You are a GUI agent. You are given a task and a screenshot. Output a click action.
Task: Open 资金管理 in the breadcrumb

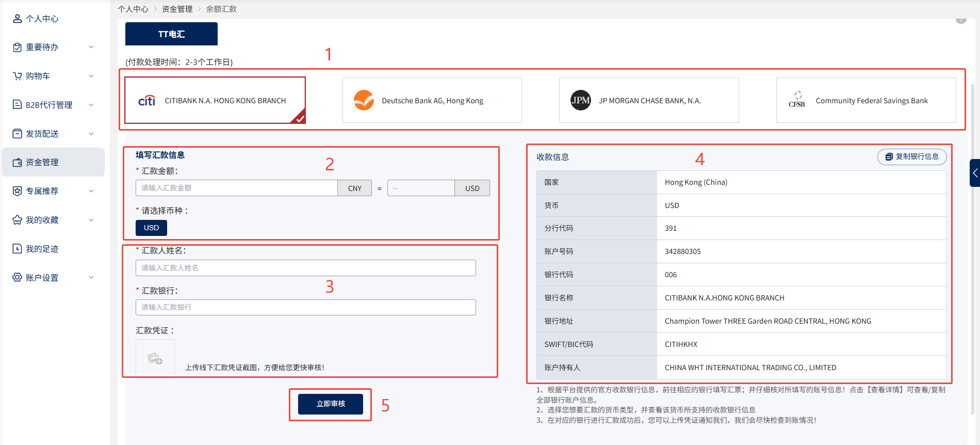pyautogui.click(x=177, y=9)
